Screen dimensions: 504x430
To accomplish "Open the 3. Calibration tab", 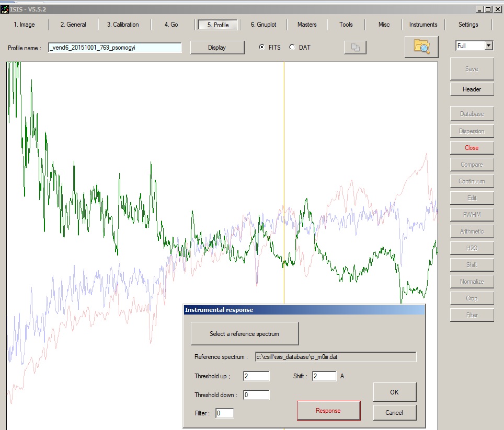I will pyautogui.click(x=123, y=25).
